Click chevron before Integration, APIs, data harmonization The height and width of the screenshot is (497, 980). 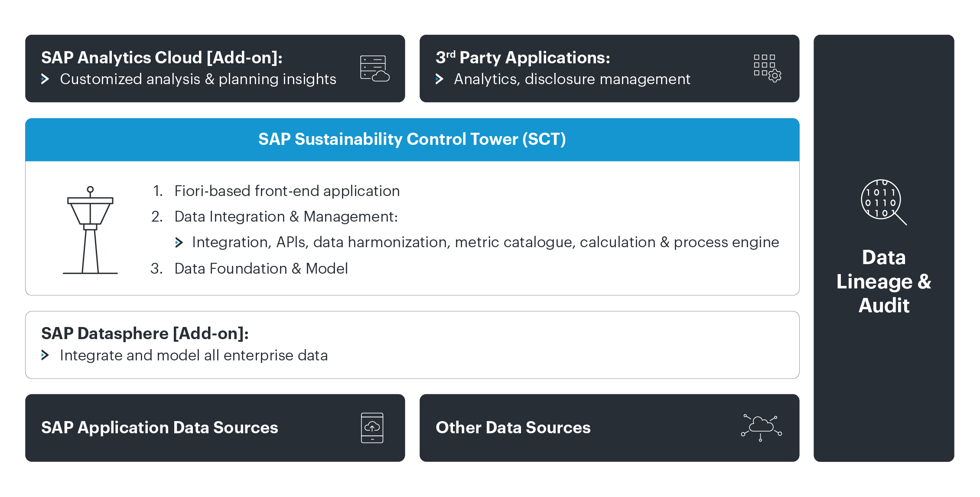(179, 242)
